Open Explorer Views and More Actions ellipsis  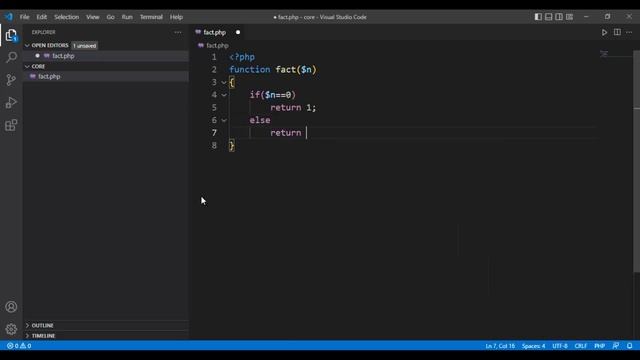tap(178, 32)
